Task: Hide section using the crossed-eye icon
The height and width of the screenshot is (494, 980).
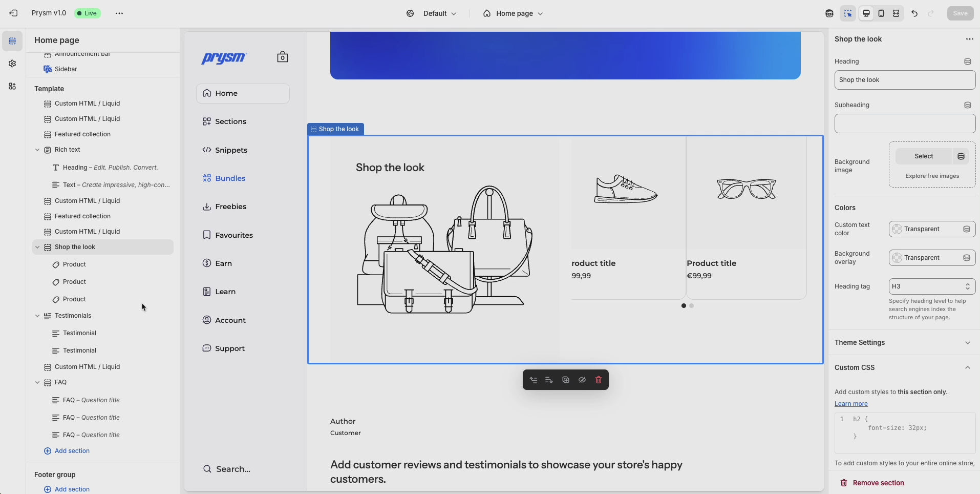Action: point(582,380)
